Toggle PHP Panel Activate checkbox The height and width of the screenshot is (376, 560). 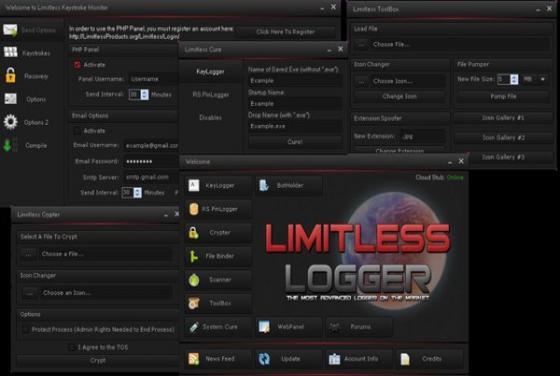tap(77, 65)
